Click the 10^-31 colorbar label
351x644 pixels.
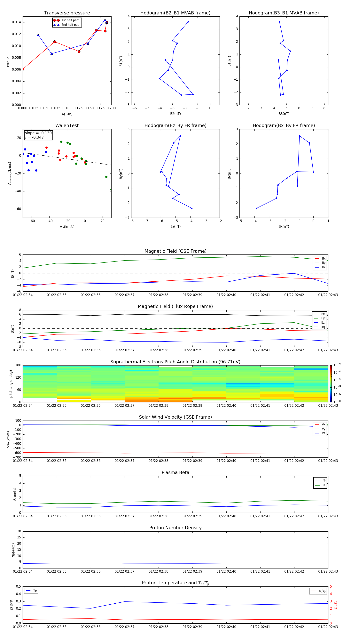[337, 402]
